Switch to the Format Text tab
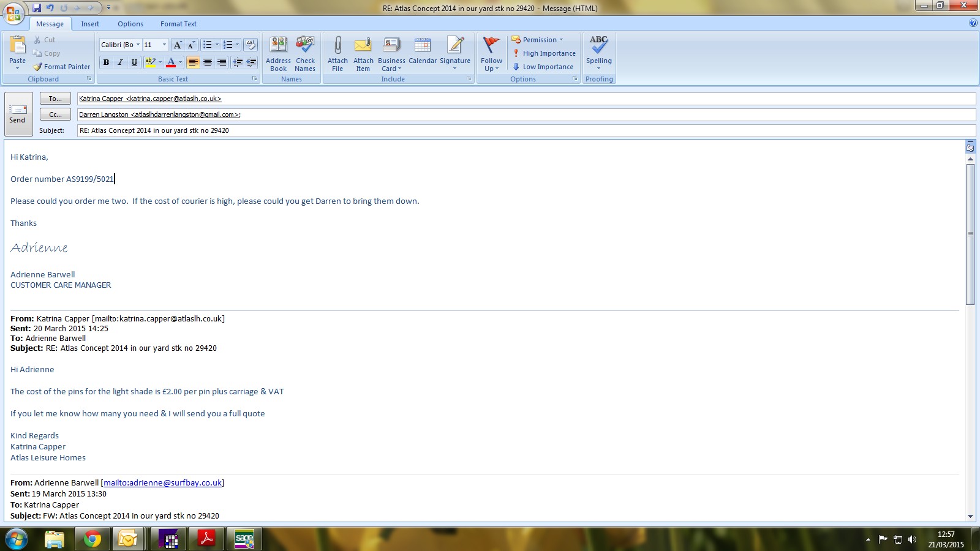 click(179, 24)
